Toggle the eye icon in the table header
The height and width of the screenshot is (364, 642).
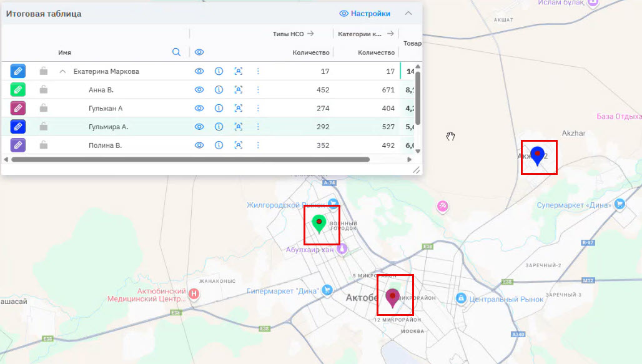199,52
